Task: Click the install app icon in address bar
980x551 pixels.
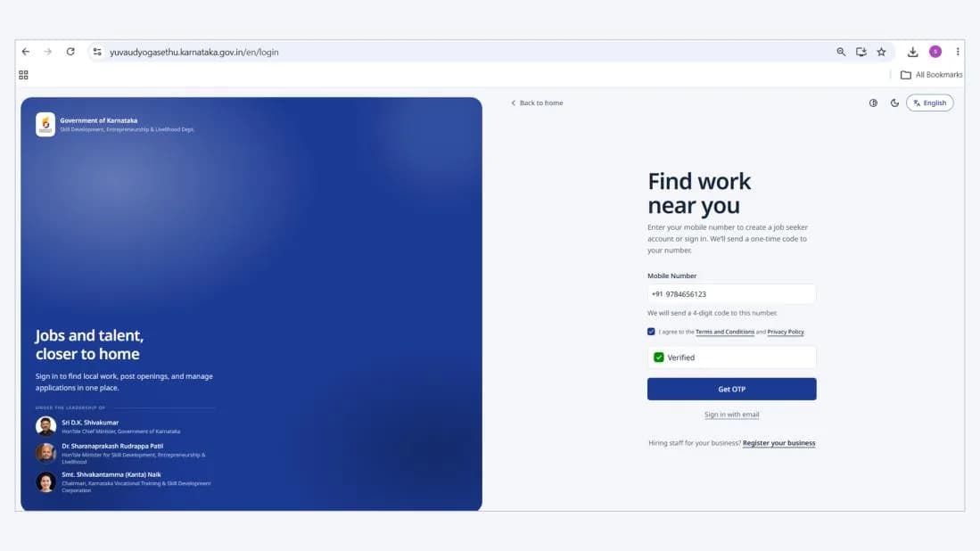Action: [861, 52]
